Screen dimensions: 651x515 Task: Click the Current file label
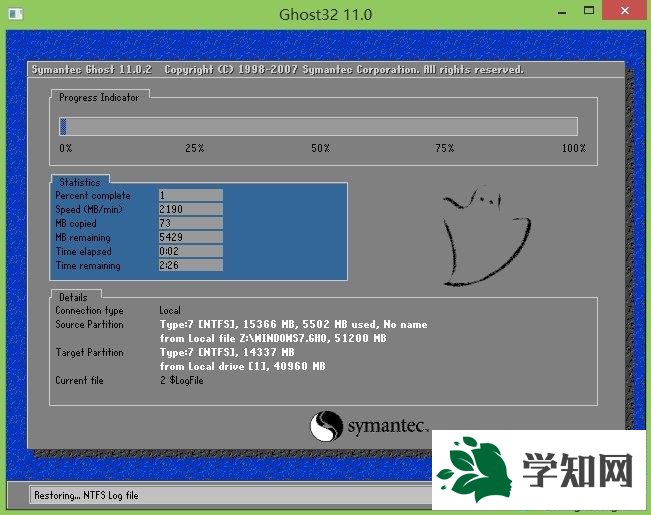79,380
